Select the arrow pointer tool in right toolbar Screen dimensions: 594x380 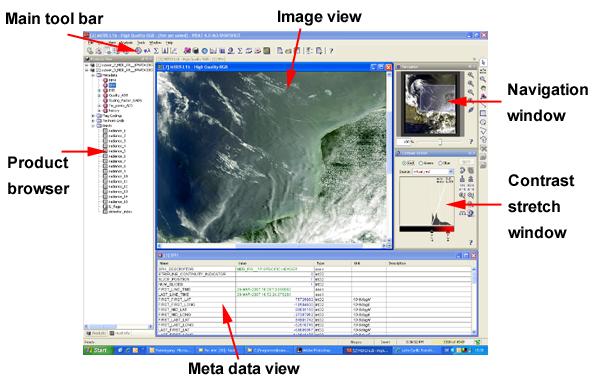pyautogui.click(x=483, y=62)
